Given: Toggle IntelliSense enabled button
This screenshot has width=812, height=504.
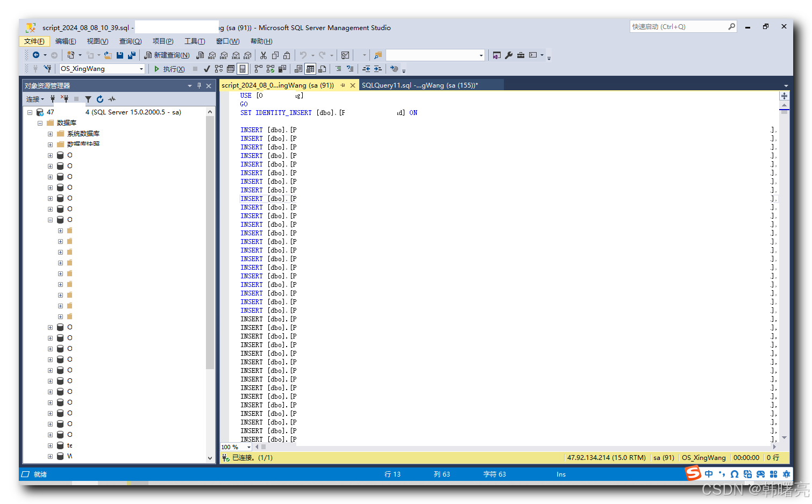Looking at the screenshot, I should point(243,69).
